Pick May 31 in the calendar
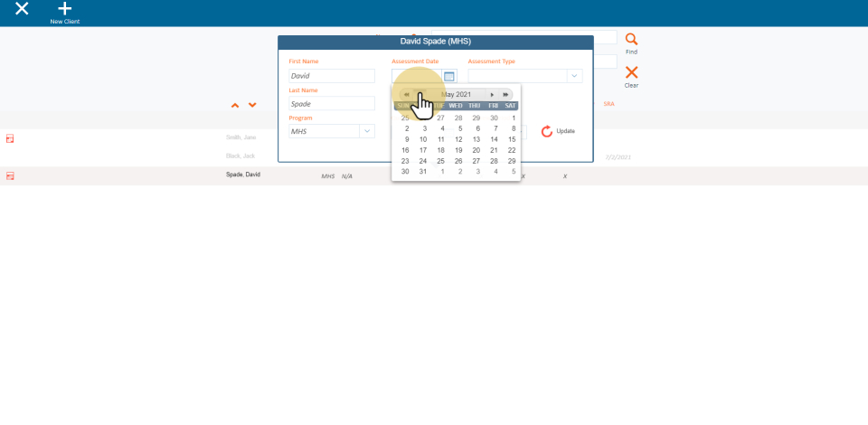This screenshot has height=425, width=868. tap(422, 171)
